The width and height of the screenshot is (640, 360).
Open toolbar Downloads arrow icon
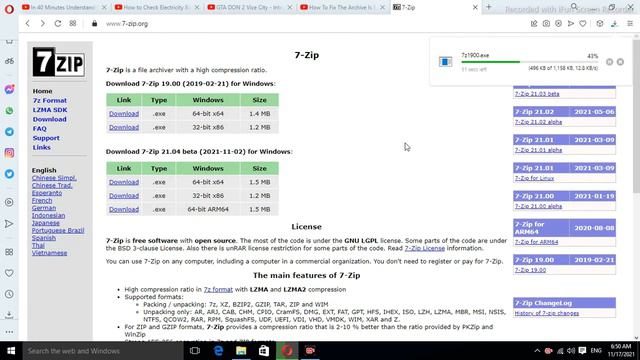point(614,24)
